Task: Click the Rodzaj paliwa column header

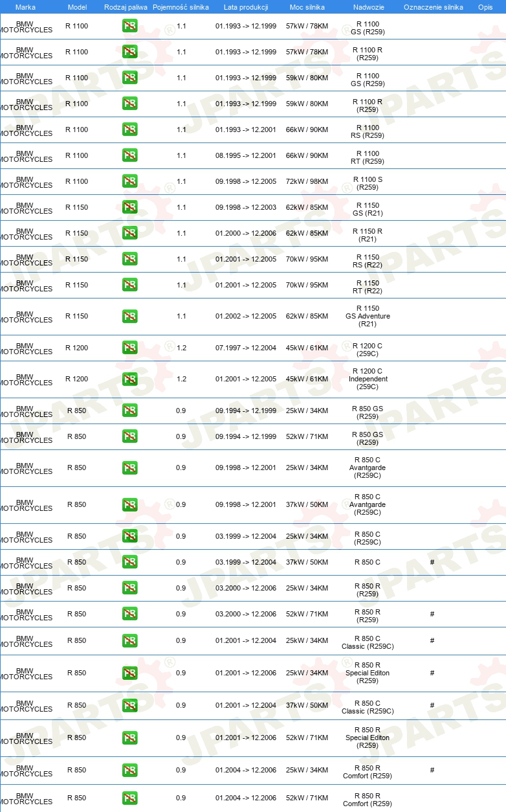Action: [126, 7]
